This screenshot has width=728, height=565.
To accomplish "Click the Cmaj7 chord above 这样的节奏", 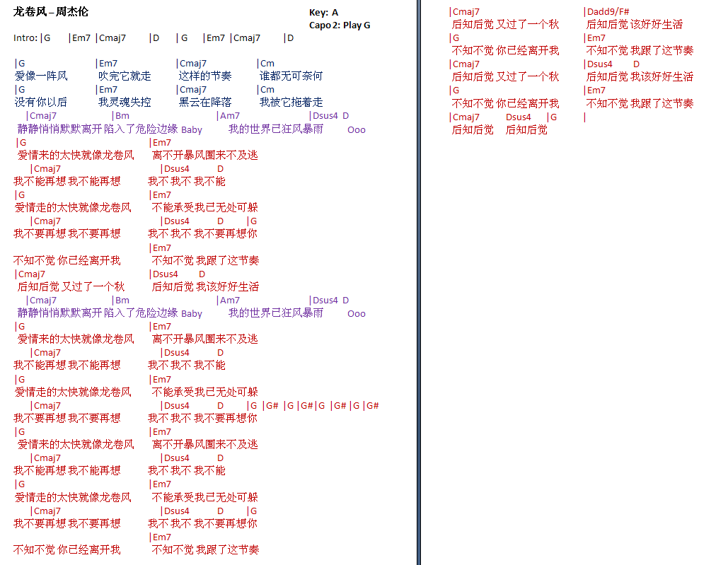I will (192, 64).
